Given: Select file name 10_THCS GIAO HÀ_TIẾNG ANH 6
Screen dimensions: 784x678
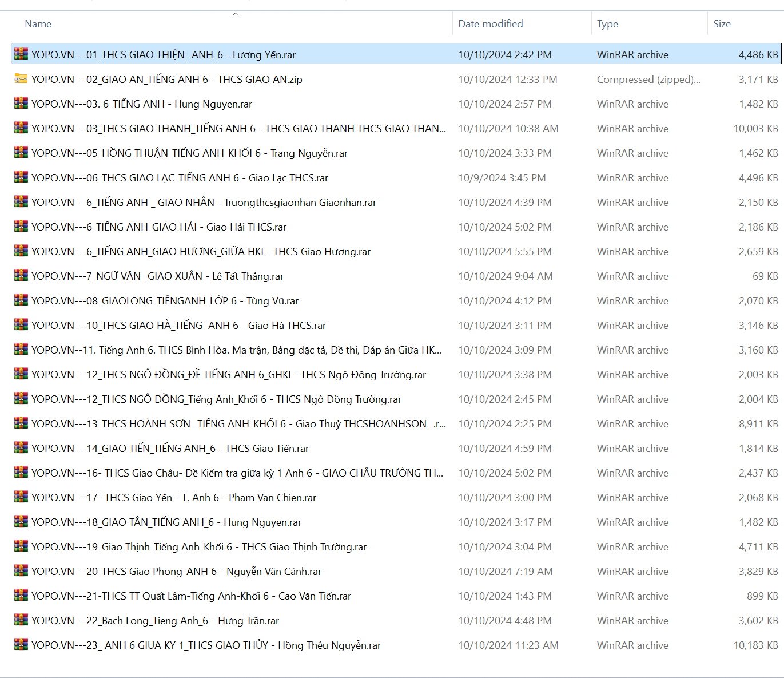Looking at the screenshot, I should 178,326.
